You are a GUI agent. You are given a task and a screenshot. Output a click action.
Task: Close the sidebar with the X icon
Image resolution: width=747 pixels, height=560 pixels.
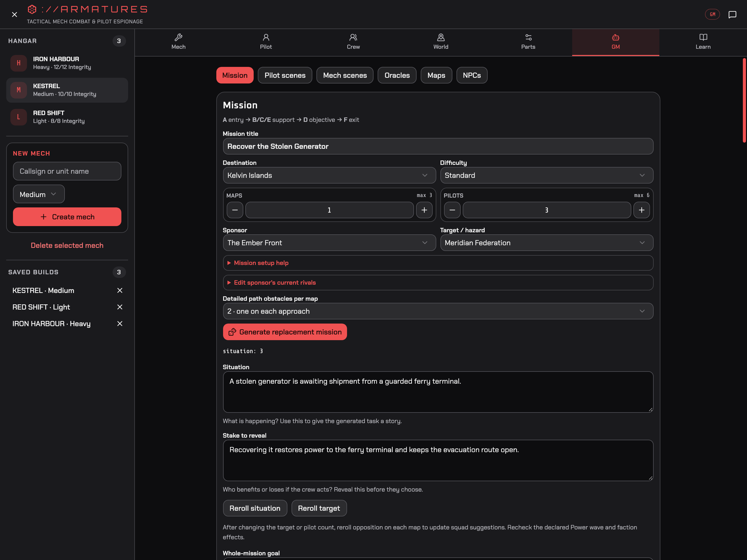coord(15,15)
